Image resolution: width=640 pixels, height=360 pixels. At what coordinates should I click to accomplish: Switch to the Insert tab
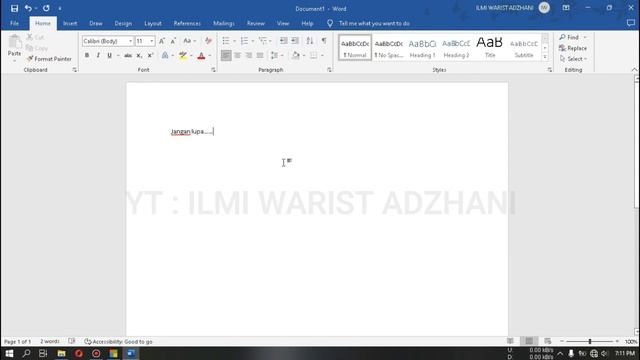click(70, 23)
